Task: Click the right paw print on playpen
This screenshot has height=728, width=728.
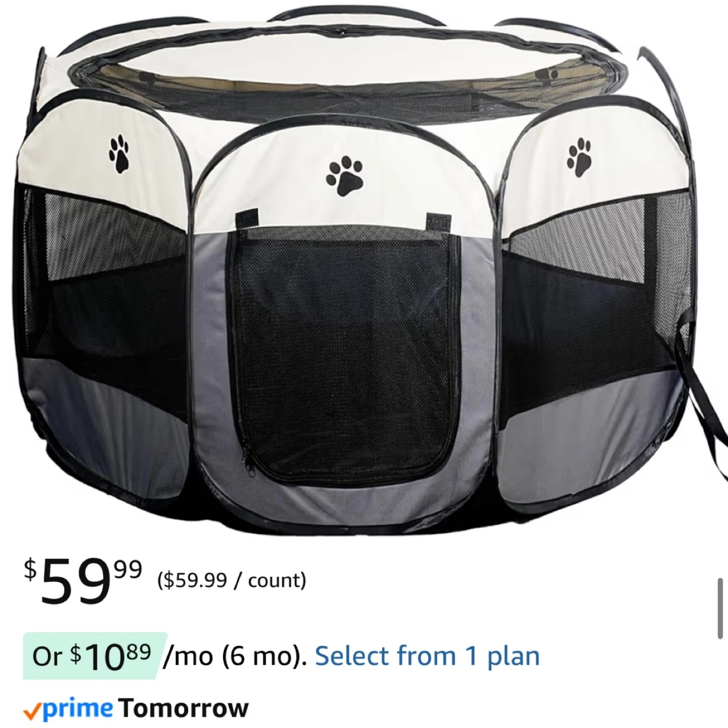Action: pos(580,157)
